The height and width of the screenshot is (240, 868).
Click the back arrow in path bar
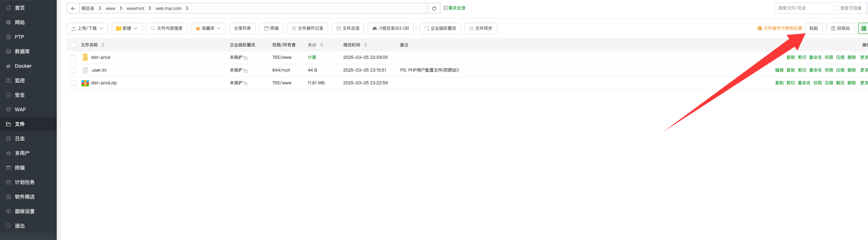(73, 8)
